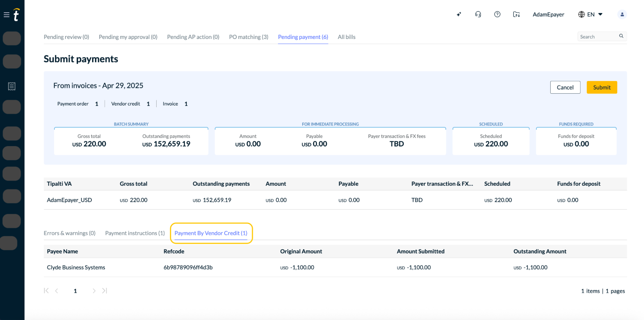The width and height of the screenshot is (644, 320).
Task: Go to last page of results
Action: point(104,291)
